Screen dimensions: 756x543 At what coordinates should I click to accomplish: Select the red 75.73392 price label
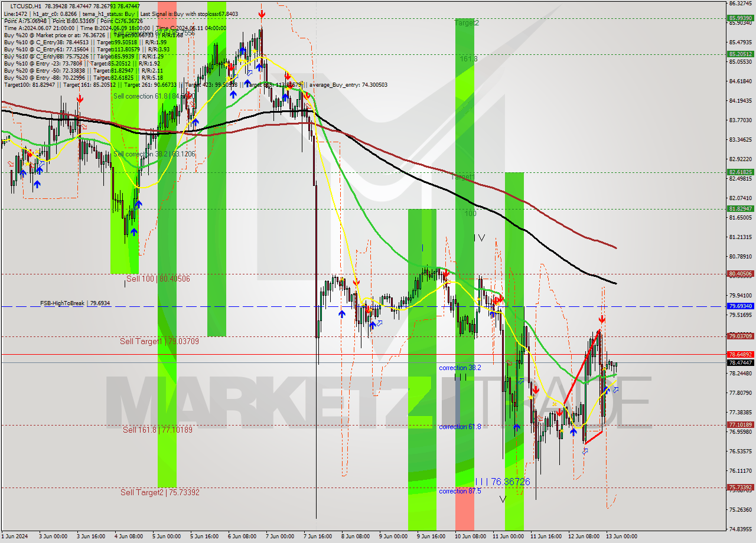point(741,488)
